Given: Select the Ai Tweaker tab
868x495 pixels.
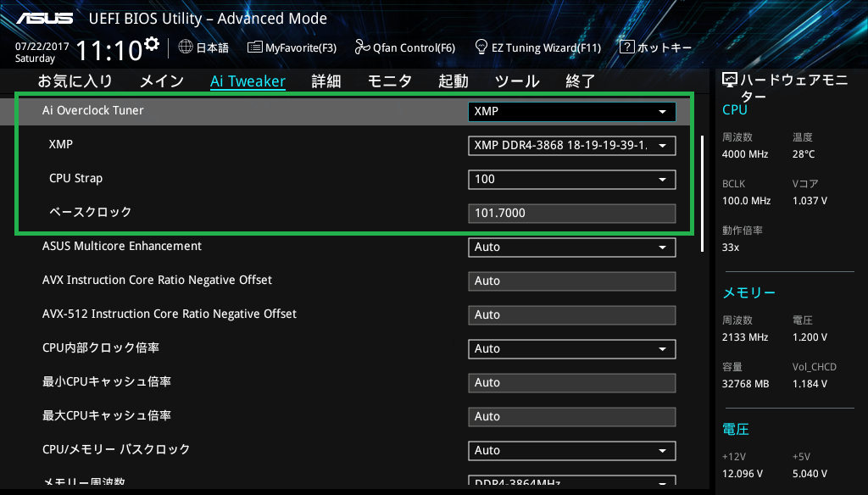Looking at the screenshot, I should (x=248, y=81).
